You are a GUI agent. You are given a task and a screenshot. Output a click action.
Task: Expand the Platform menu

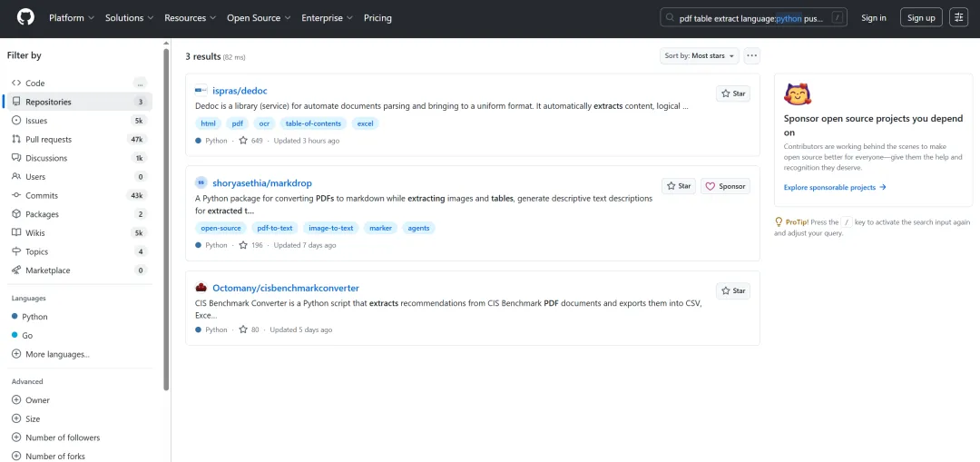pyautogui.click(x=71, y=17)
